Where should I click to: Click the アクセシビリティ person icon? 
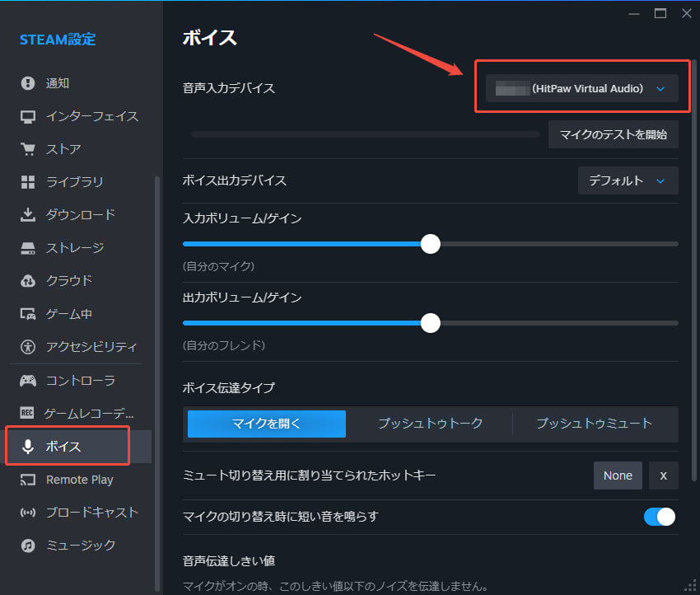[x=28, y=347]
